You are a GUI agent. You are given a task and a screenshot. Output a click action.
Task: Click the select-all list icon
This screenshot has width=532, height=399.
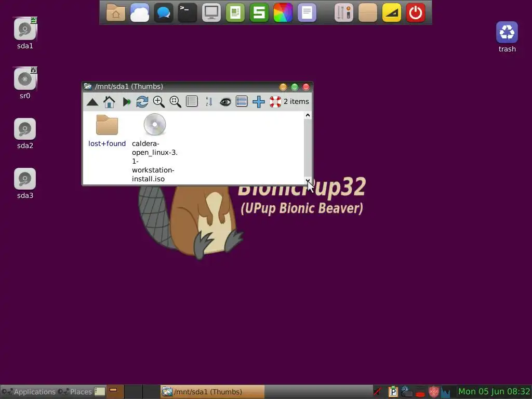[x=242, y=101]
